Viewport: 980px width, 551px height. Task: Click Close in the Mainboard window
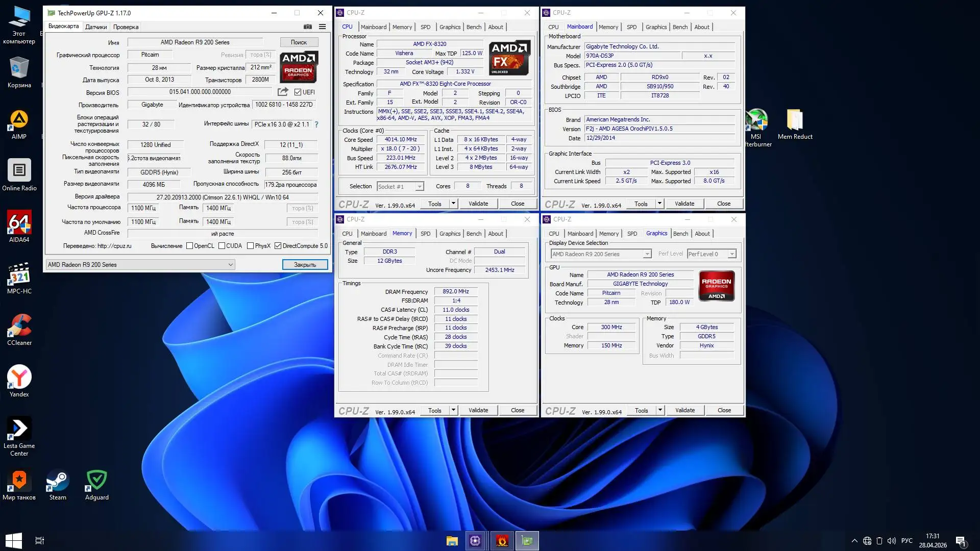pos(724,204)
